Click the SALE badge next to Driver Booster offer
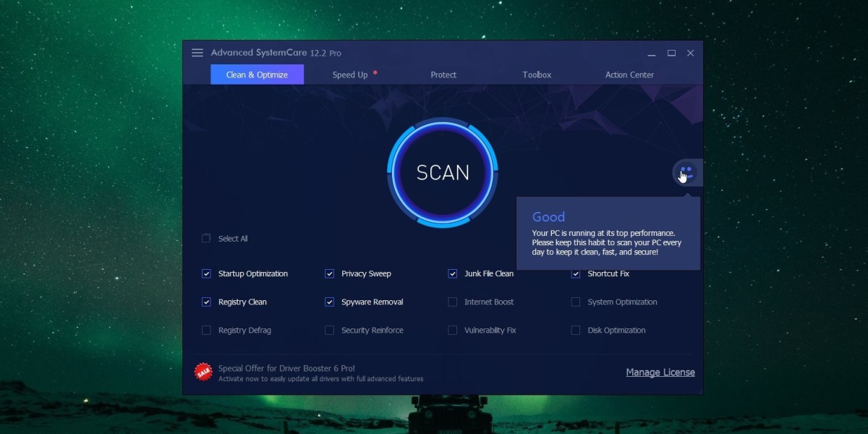Viewport: 868px width, 434px height. (203, 372)
